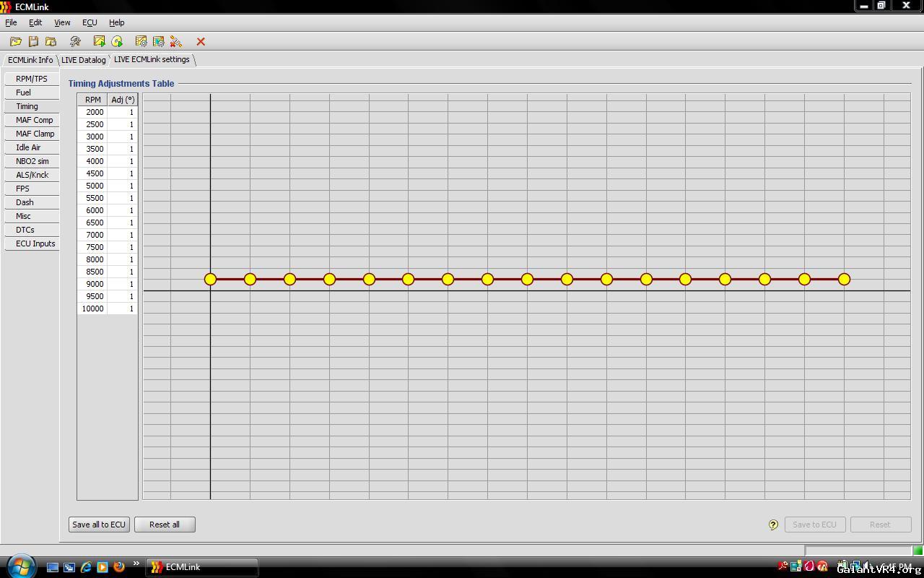The width and height of the screenshot is (924, 578).
Task: Select the Fuel settings section
Action: pos(24,92)
